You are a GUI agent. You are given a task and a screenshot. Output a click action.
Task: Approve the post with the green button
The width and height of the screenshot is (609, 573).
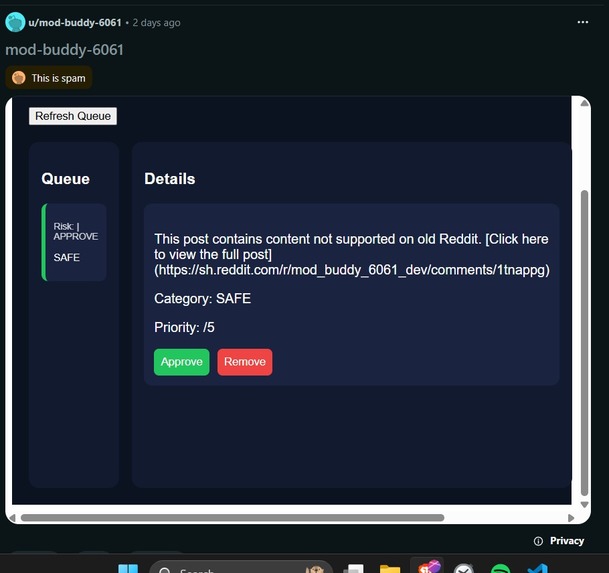coord(181,362)
